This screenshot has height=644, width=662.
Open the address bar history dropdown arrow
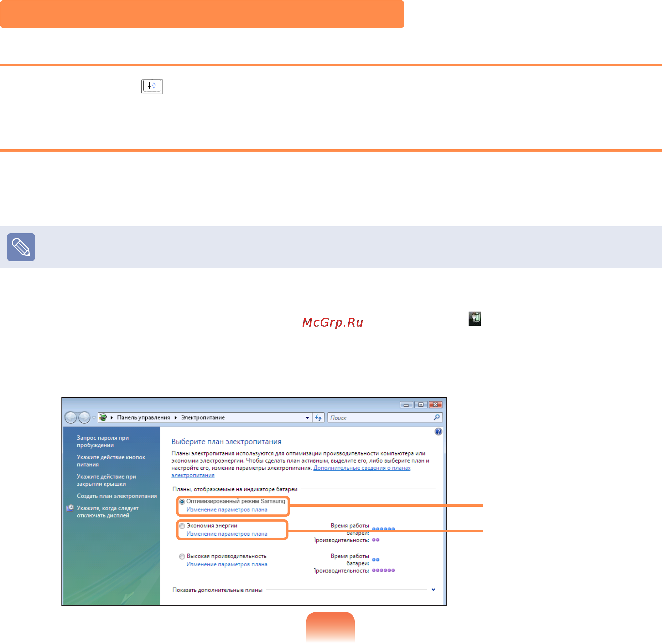point(307,418)
